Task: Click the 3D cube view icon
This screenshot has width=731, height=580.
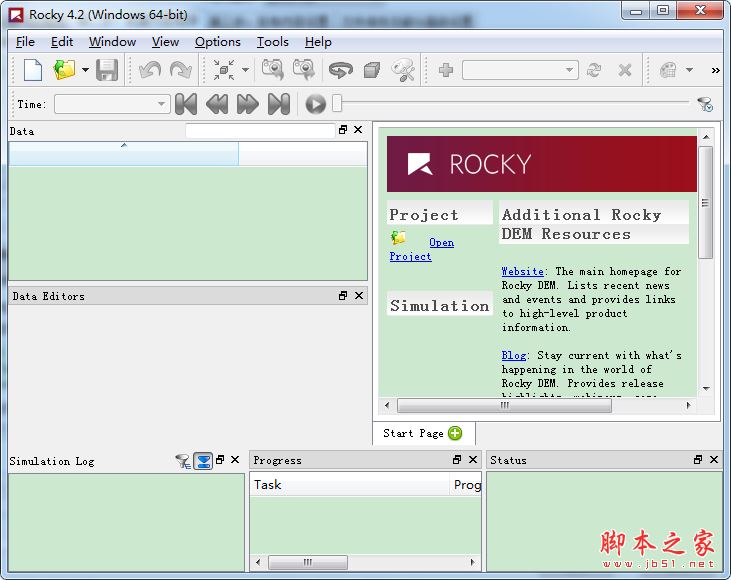Action: (372, 70)
